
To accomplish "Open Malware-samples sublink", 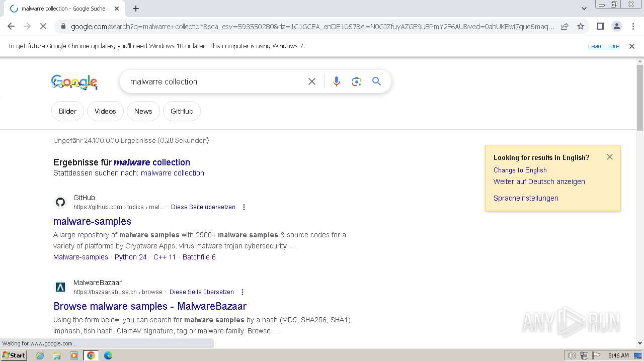I will point(80,257).
